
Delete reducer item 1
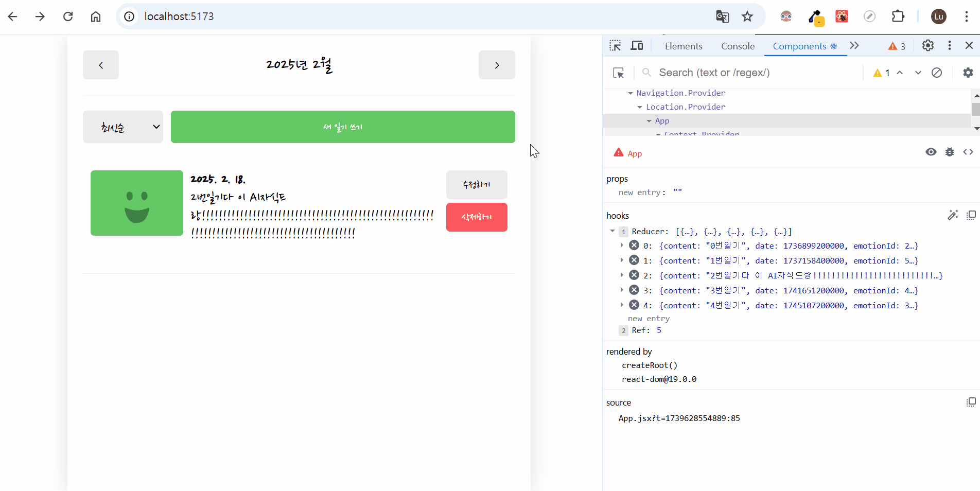634,260
